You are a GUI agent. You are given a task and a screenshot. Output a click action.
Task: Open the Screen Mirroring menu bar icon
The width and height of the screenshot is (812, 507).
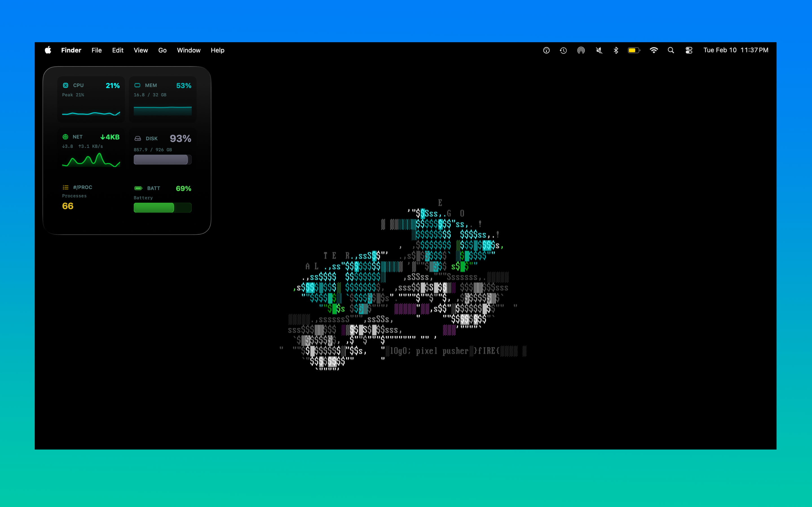click(581, 50)
